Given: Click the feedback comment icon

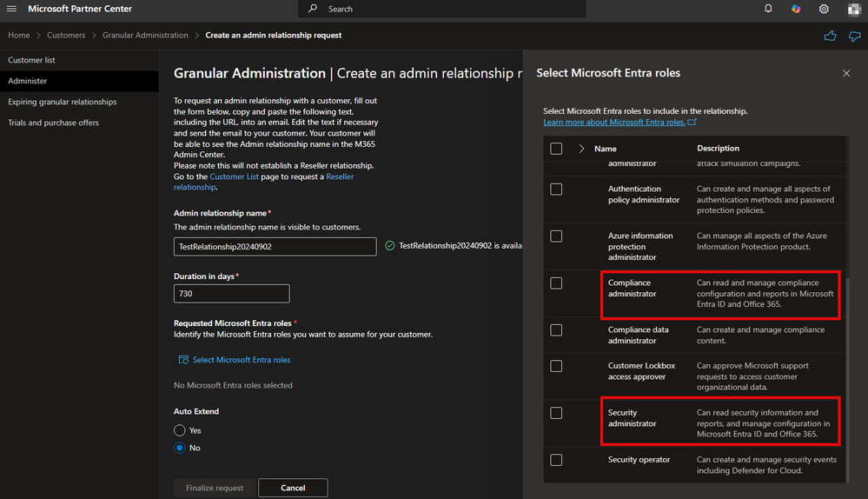Looking at the screenshot, I should (x=855, y=37).
